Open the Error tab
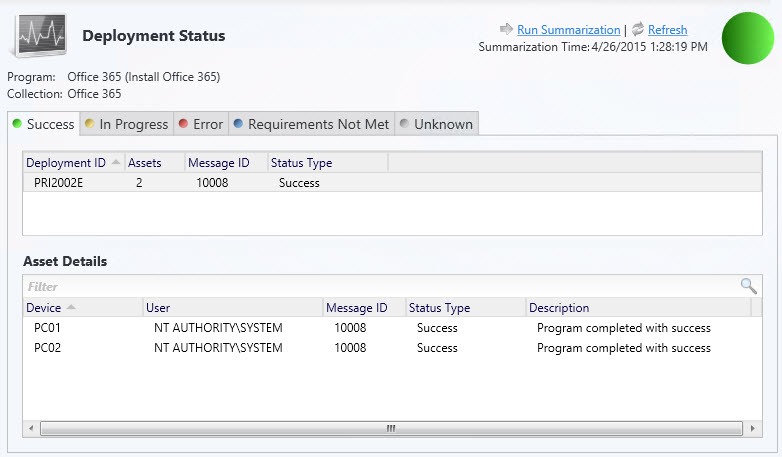This screenshot has height=457, width=782. click(201, 124)
